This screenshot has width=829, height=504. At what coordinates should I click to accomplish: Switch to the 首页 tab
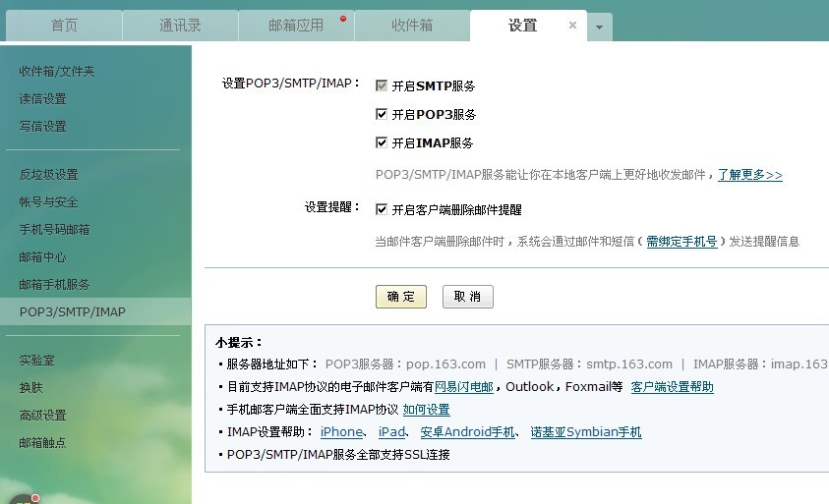click(64, 26)
